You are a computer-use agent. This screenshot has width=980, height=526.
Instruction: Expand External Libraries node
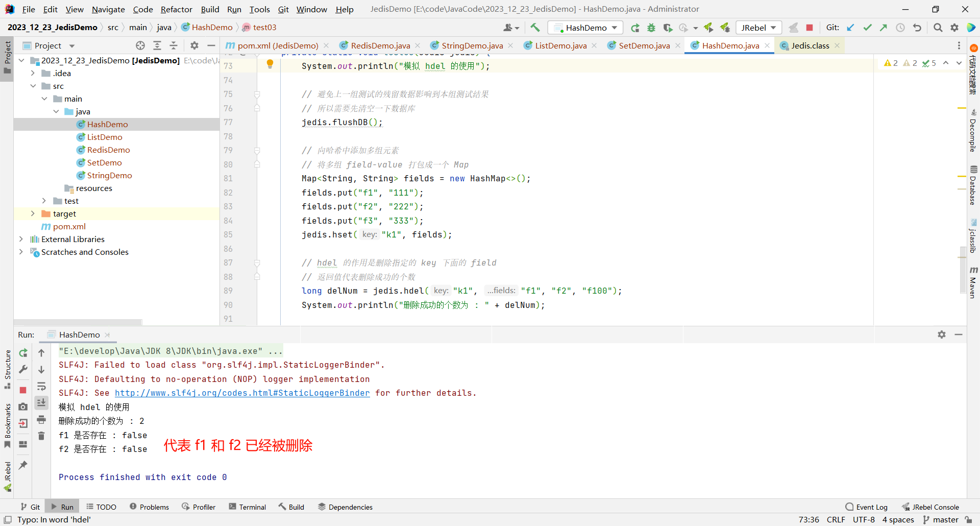[21, 239]
